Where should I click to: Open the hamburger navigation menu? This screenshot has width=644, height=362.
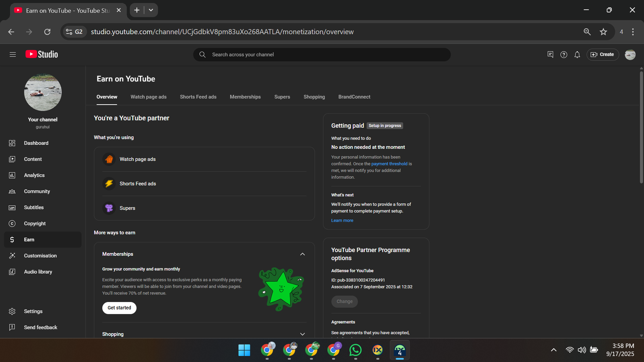click(12, 54)
